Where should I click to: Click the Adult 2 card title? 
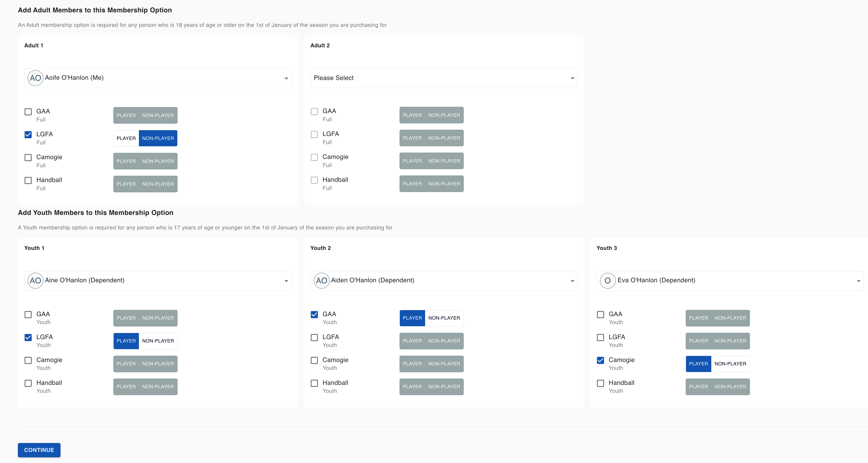point(320,46)
